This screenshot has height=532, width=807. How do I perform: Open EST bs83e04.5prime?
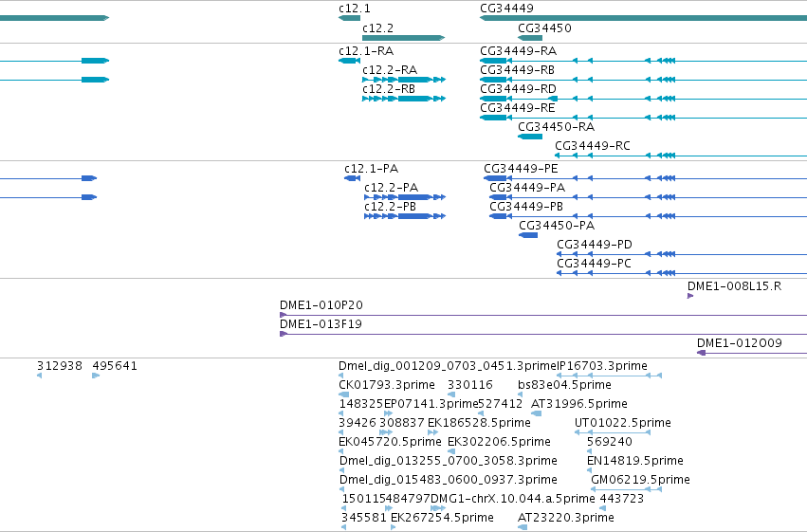[x=564, y=385]
